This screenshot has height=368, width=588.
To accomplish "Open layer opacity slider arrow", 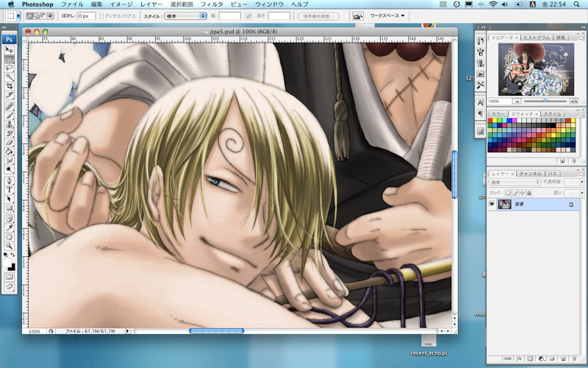I will pos(582,182).
